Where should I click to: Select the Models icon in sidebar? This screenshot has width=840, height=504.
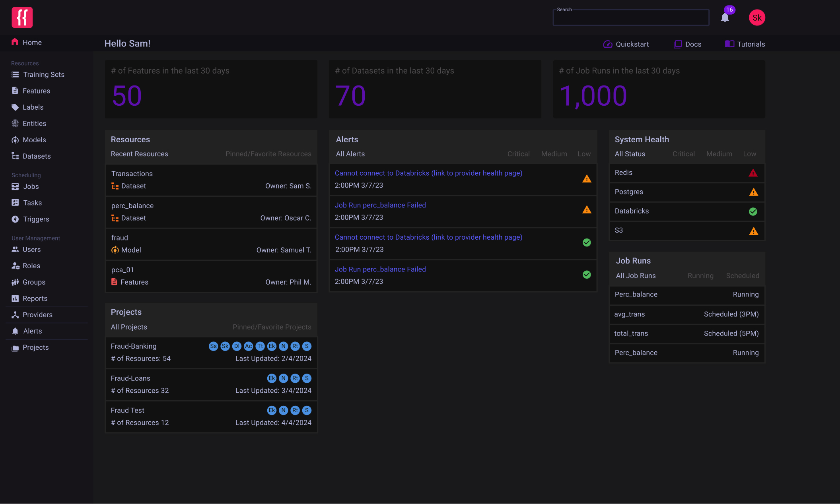coord(15,140)
